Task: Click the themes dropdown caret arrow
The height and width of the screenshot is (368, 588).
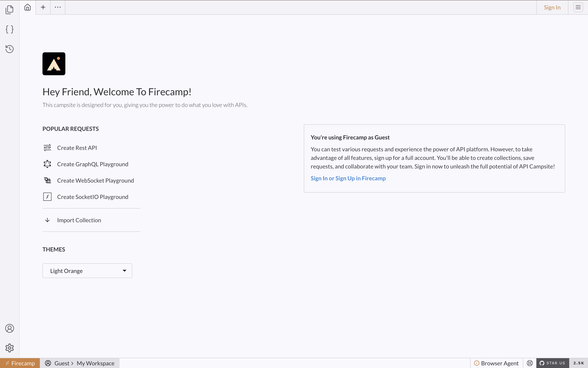Action: (x=124, y=271)
